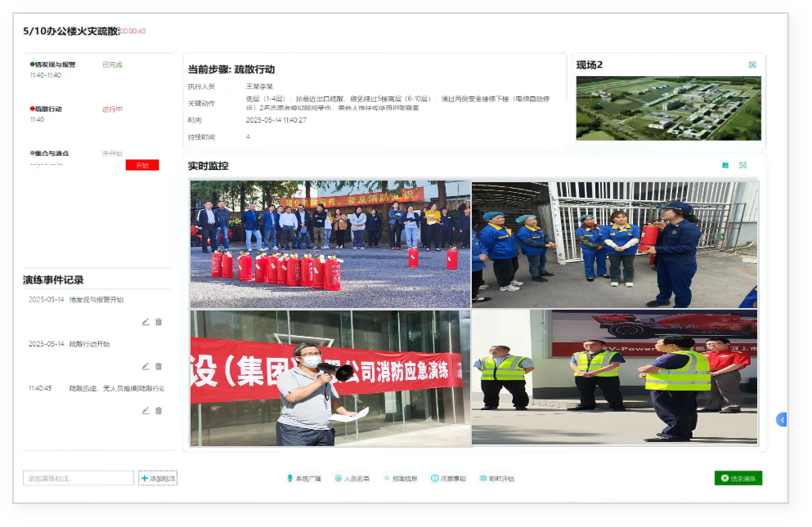The height and width of the screenshot is (527, 812).
Task: Open 注意事项 notes
Action: [448, 479]
